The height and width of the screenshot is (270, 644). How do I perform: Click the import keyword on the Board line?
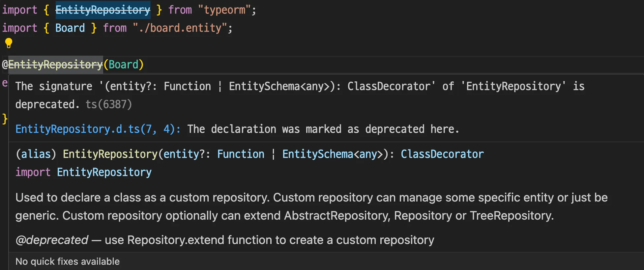point(19,28)
